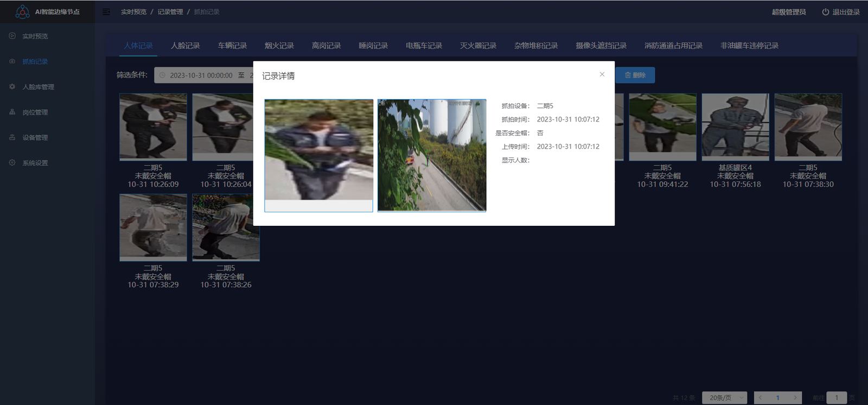The image size is (868, 405).
Task: Click the 设备管理 sidebar icon
Action: click(12, 137)
